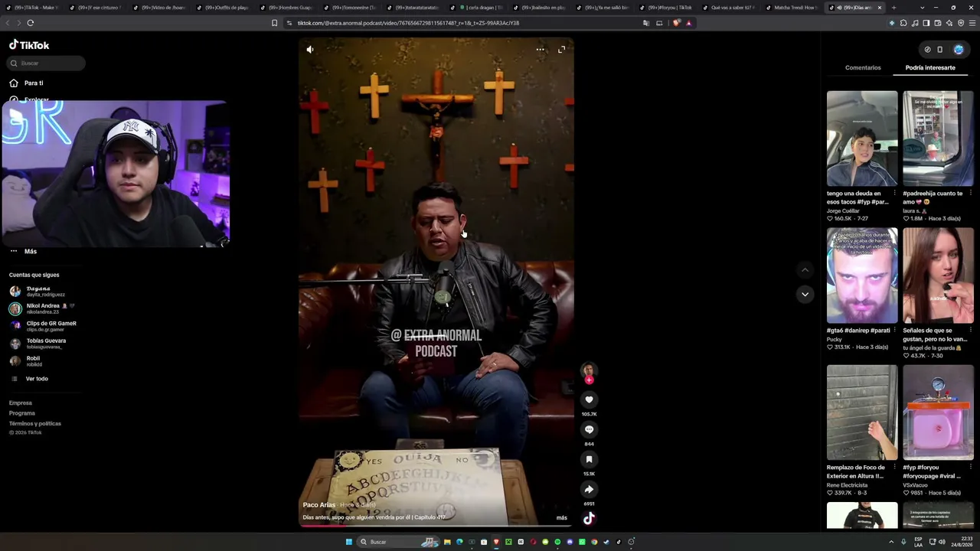Open followed account Tobias Guevara
Screen dimensions: 980x551
[x=44, y=344]
